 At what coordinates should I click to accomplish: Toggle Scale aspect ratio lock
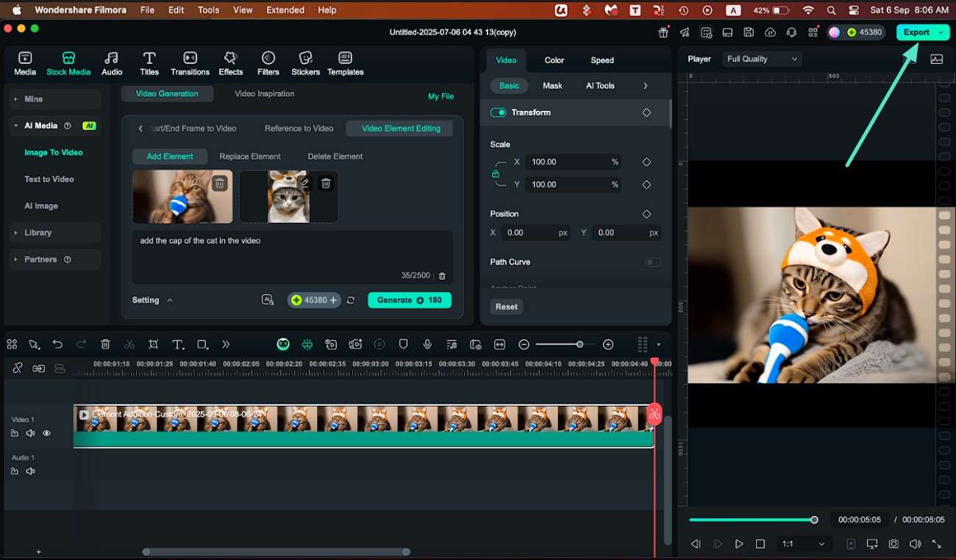tap(496, 173)
